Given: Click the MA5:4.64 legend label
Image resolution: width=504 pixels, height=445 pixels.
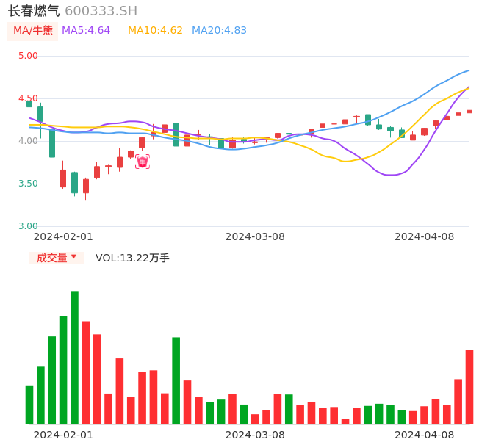Looking at the screenshot, I should (x=86, y=31).
